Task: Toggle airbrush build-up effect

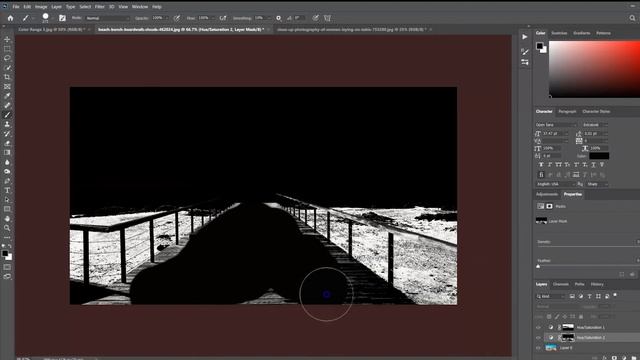Action: [x=223, y=18]
